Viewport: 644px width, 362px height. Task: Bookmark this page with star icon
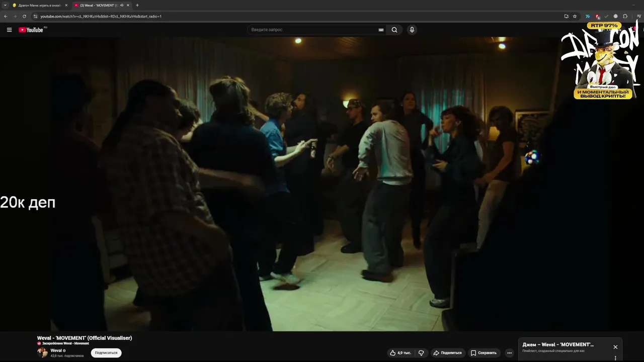coord(575,16)
